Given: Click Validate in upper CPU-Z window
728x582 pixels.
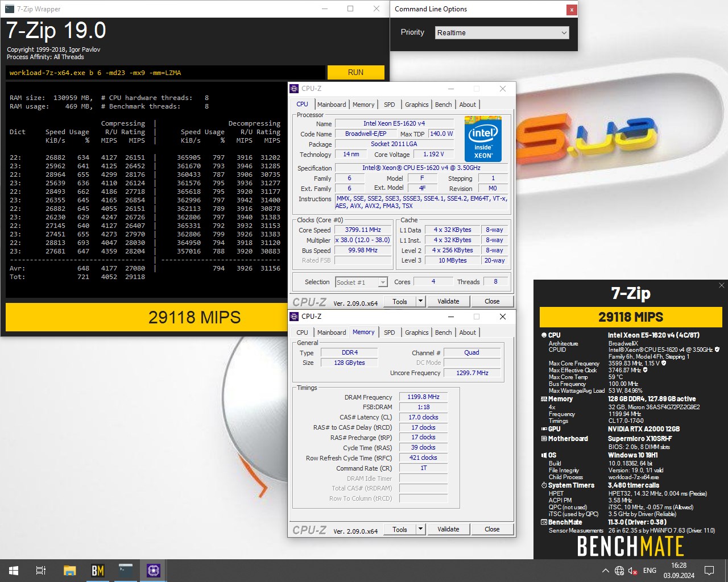Looking at the screenshot, I should (448, 301).
